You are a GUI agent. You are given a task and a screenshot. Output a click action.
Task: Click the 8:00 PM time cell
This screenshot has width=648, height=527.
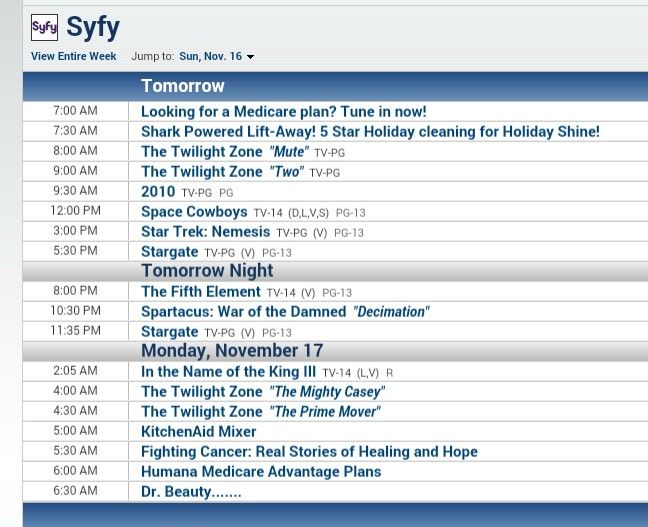coord(75,291)
